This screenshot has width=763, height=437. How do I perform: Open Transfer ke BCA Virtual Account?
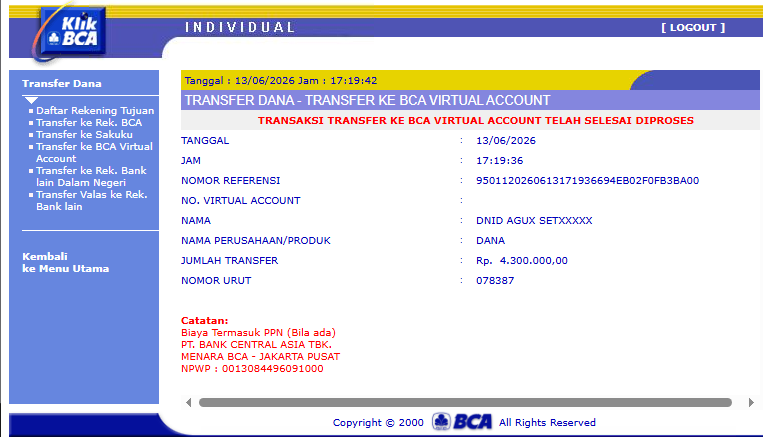(94, 152)
